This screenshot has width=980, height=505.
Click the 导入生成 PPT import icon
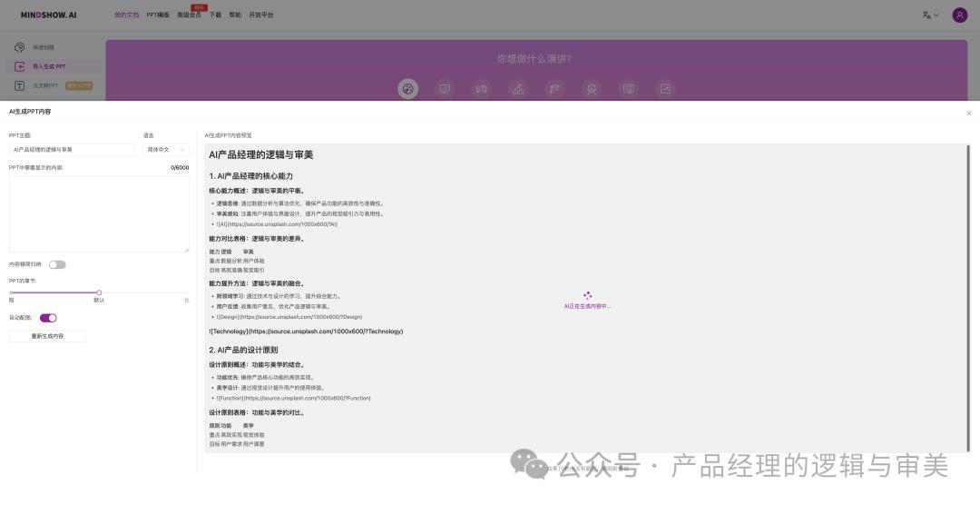tap(19, 66)
